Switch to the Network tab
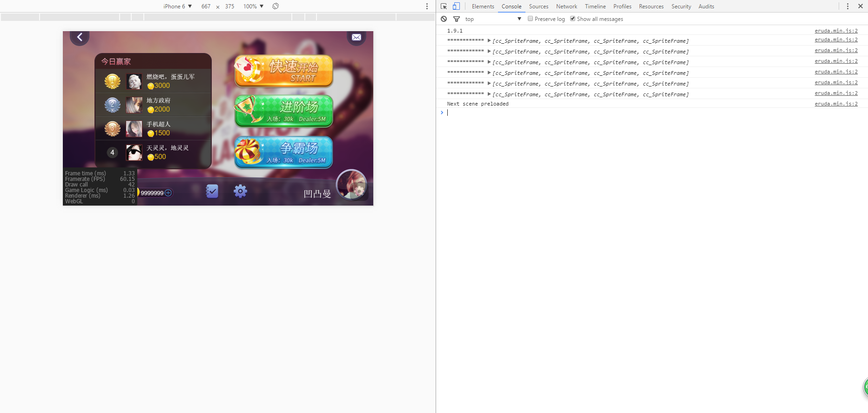The height and width of the screenshot is (413, 868). [566, 7]
